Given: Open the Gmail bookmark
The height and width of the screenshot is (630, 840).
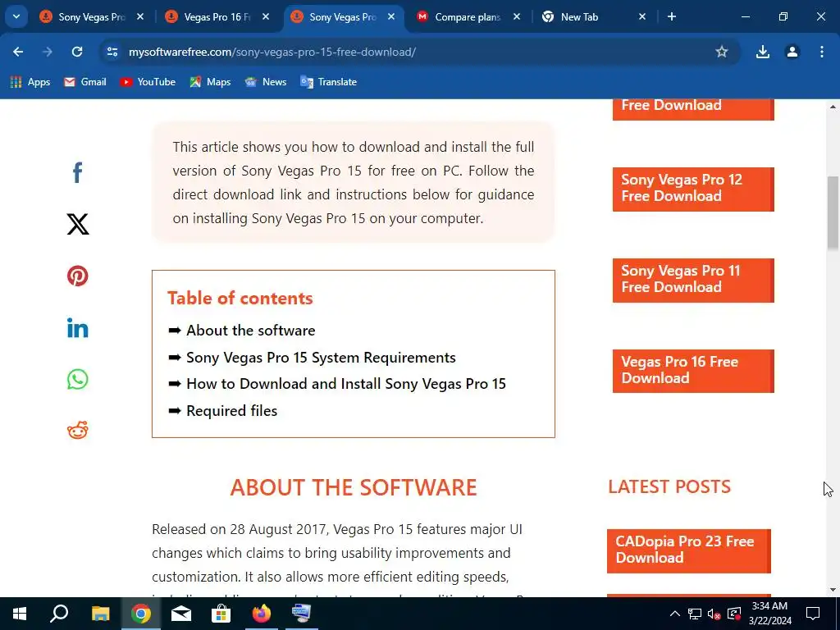Looking at the screenshot, I should (x=84, y=82).
